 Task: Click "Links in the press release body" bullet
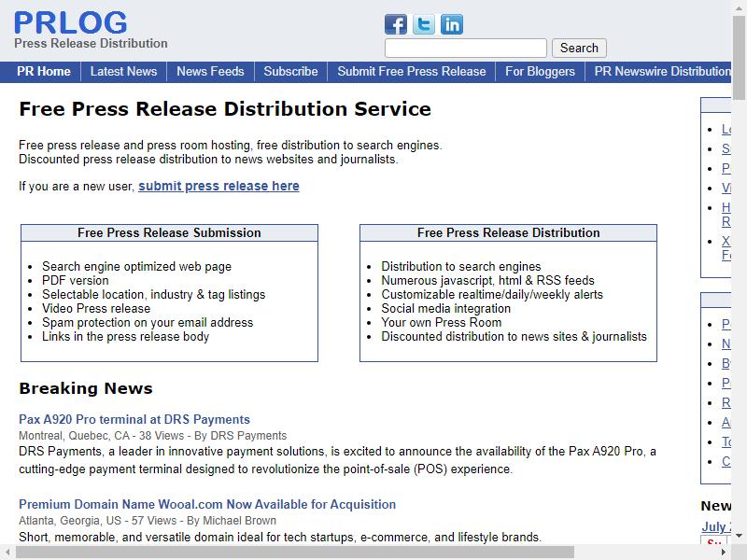click(x=126, y=337)
